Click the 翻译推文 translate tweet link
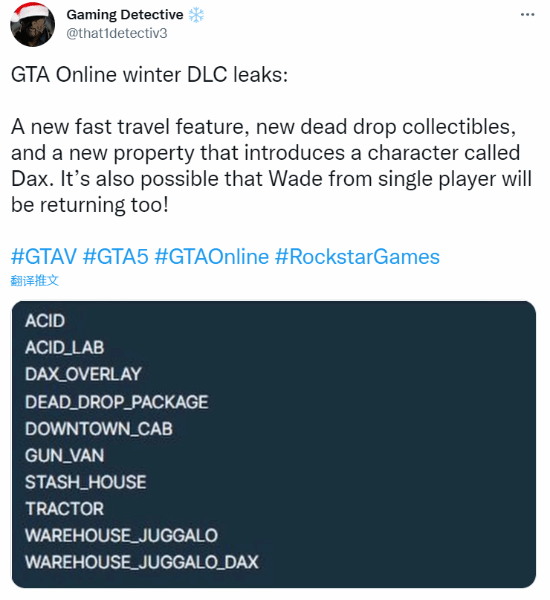Image resolution: width=550 pixels, height=600 pixels. pyautogui.click(x=34, y=280)
